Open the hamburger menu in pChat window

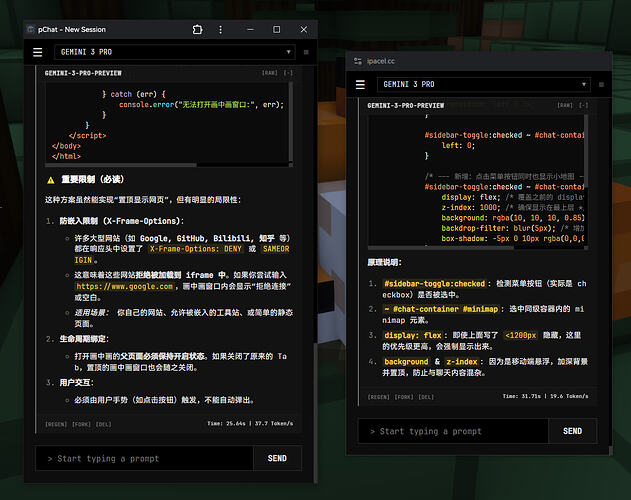pos(37,52)
